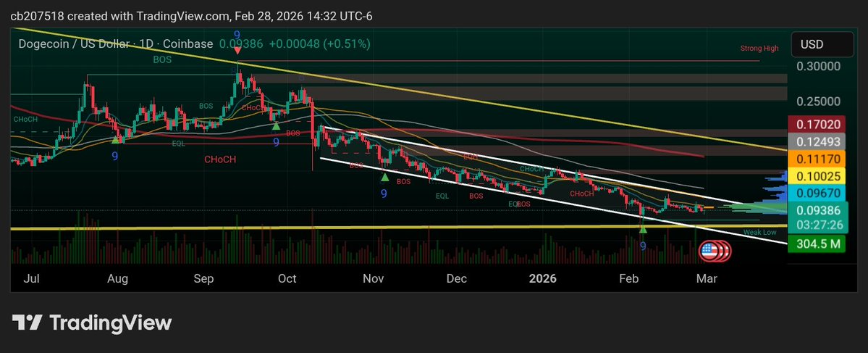Click the Strong High label

pos(759,49)
